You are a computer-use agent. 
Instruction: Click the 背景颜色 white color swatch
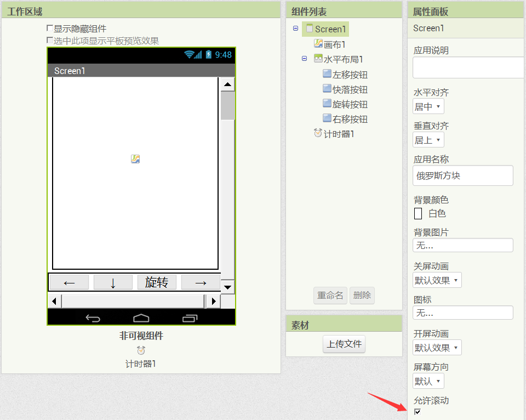pos(418,214)
